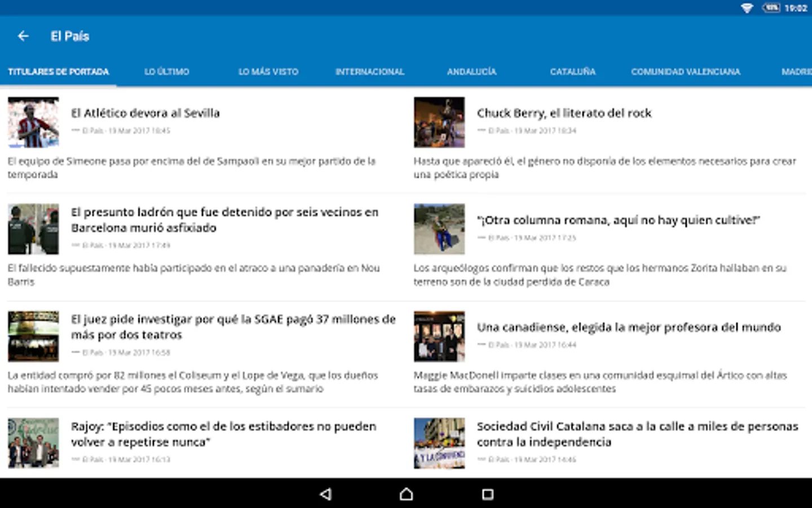This screenshot has width=812, height=508.
Task: Open headline 'Una canadiense, elegida la mejor profesora'
Action: point(629,327)
